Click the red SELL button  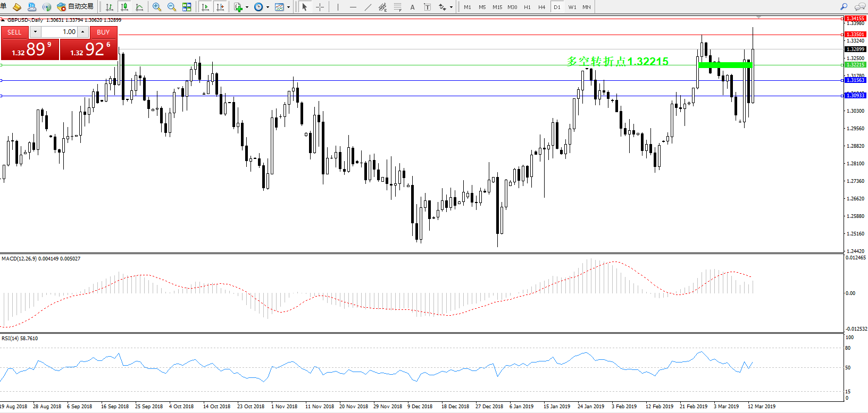point(14,32)
